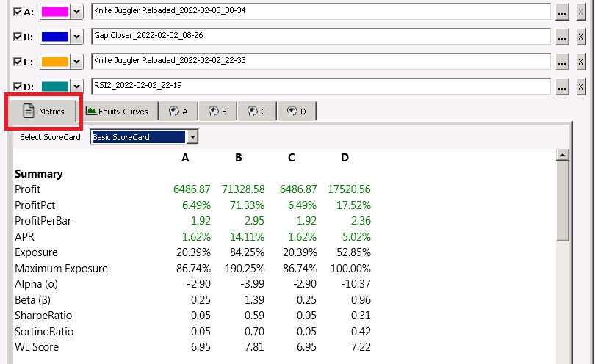
Task: Clear row C using its X button
Action: (580, 62)
